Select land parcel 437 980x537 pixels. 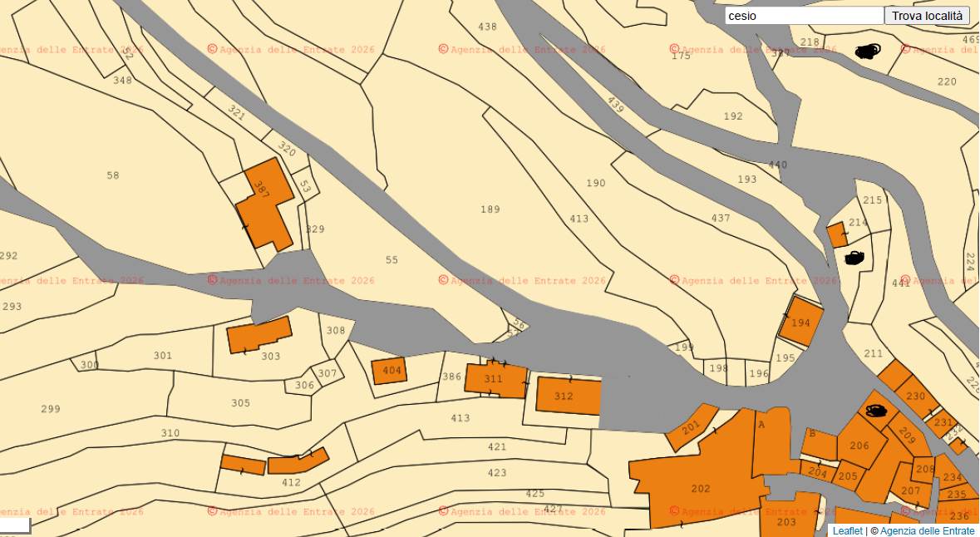tap(720, 219)
